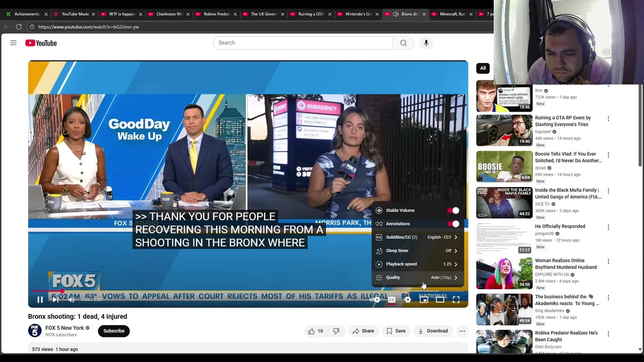Download the video
The height and width of the screenshot is (362, 644).
point(433,331)
